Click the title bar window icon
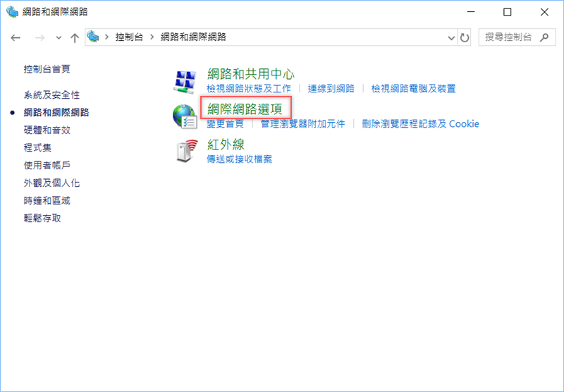The height and width of the screenshot is (392, 564). pyautogui.click(x=12, y=12)
